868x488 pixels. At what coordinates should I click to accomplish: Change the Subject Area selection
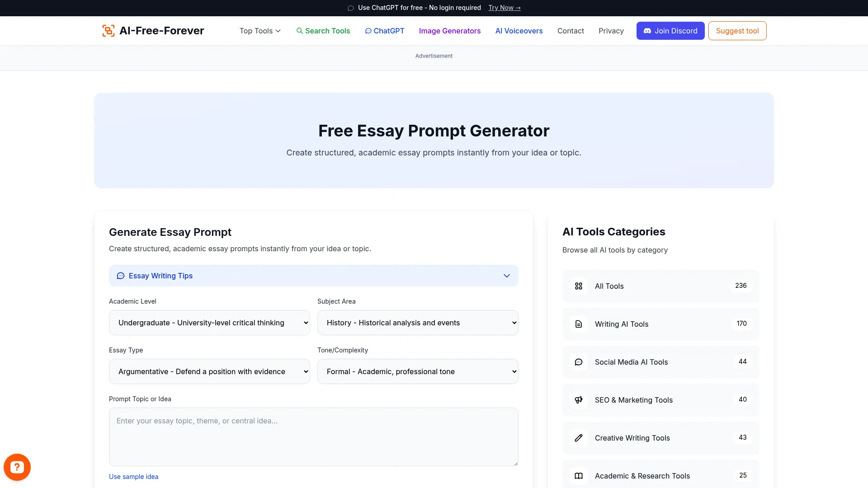tap(418, 323)
